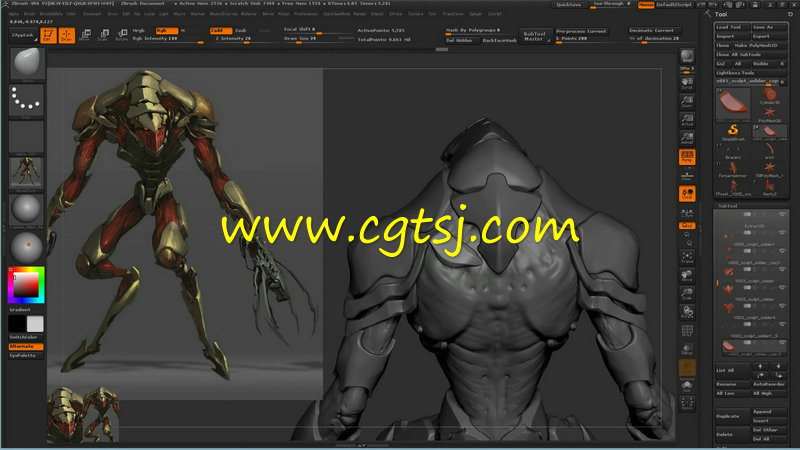
Task: Open the Preferences menu
Action: tap(306, 14)
